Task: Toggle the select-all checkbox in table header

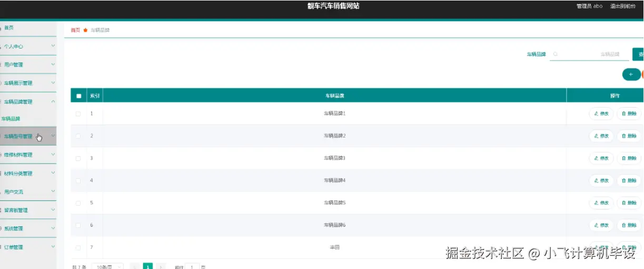Action: point(79,96)
